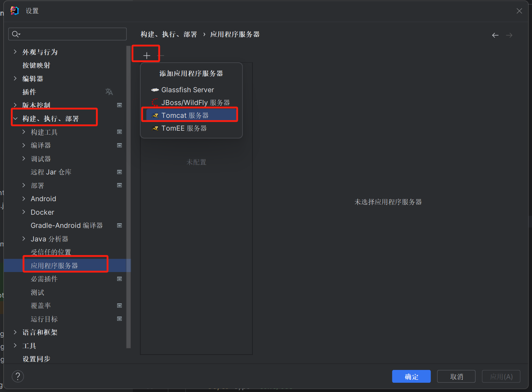
Task: Choose TomEE 服务器 from the popup
Action: [x=192, y=128]
